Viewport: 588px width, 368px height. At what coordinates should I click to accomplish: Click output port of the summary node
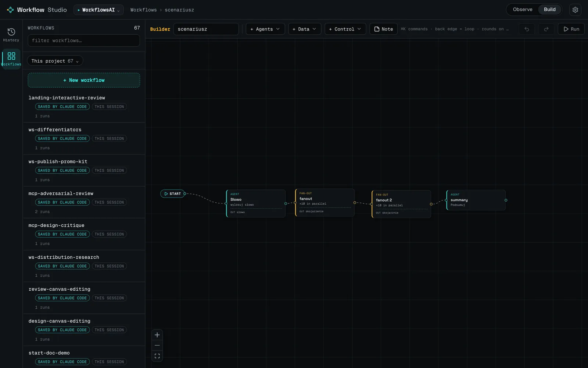506,200
